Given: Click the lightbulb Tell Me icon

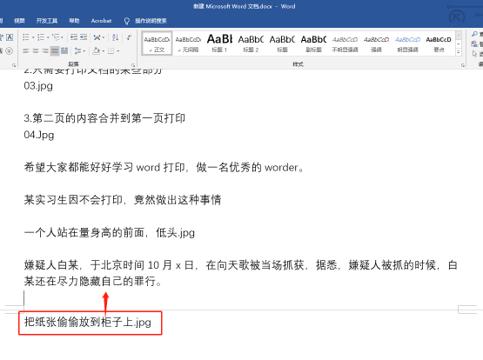Looking at the screenshot, I should click(x=127, y=21).
